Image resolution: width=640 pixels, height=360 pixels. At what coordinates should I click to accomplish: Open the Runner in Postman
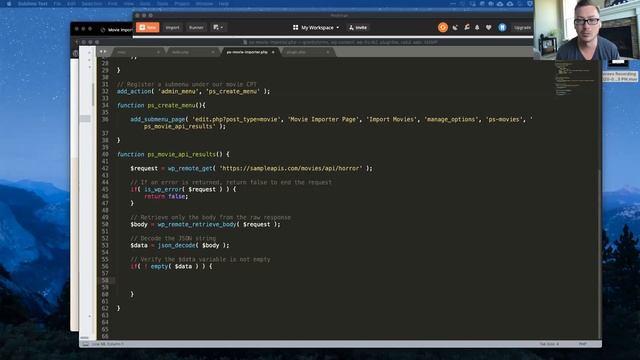(x=196, y=27)
